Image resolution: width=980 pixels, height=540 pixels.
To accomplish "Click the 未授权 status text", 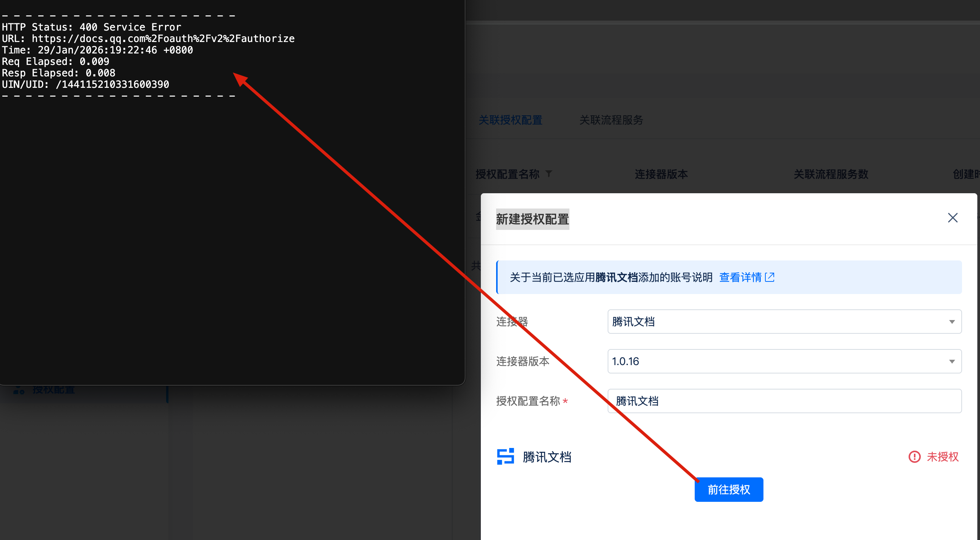I will (x=942, y=457).
